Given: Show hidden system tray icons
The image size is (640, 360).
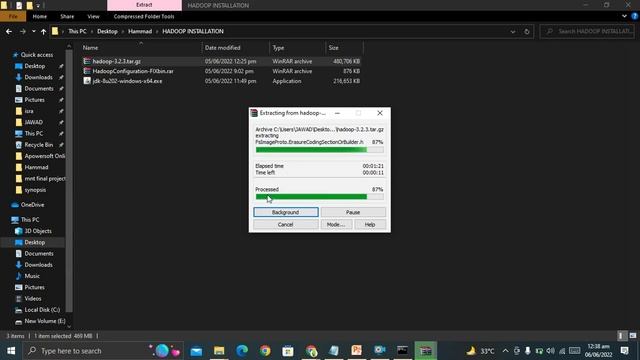Looking at the screenshot, I should tap(505, 351).
